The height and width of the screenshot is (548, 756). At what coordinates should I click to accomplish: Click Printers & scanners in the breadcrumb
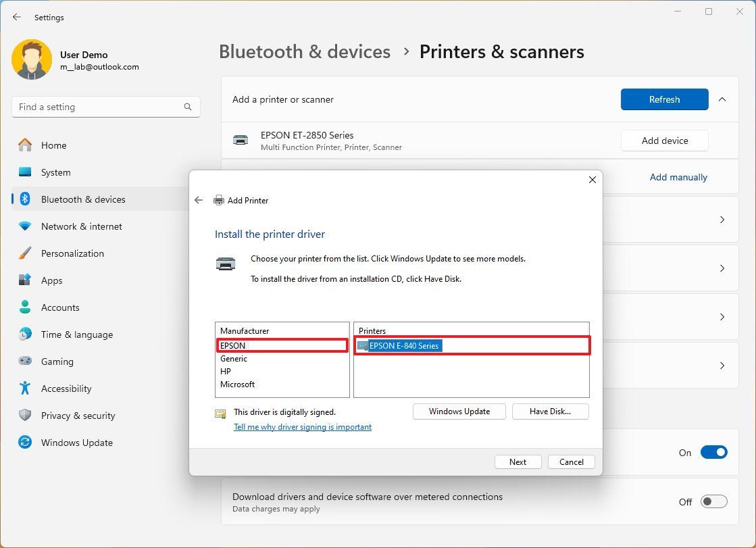coord(502,52)
